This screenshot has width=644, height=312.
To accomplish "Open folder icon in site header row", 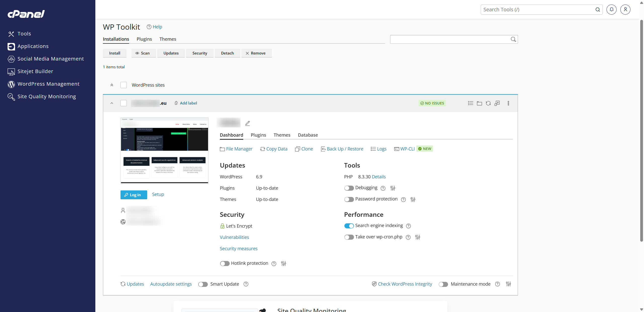I will [x=479, y=103].
